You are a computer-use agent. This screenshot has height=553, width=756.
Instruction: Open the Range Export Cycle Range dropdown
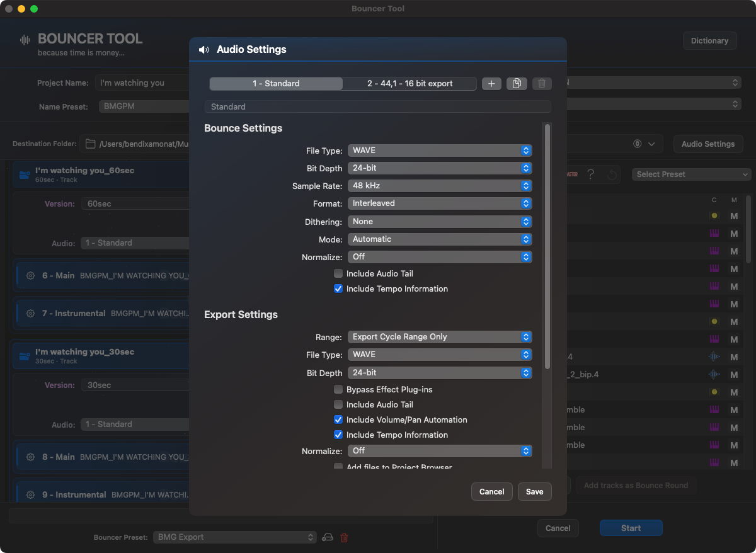440,337
